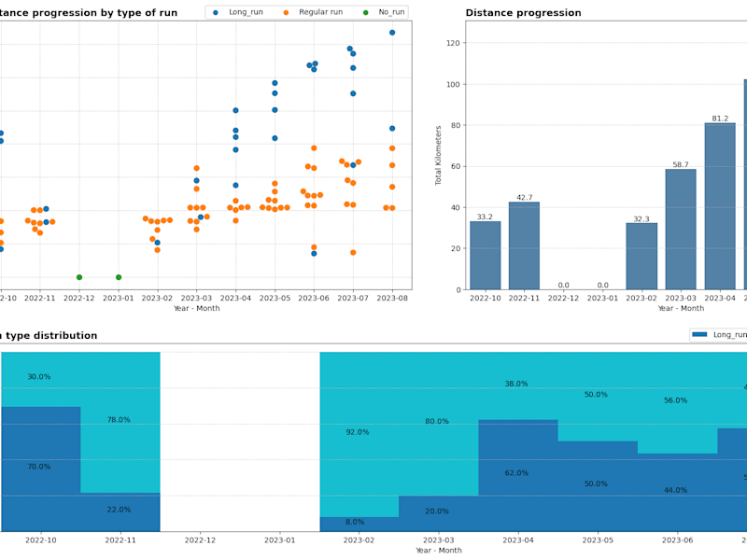The width and height of the screenshot is (747, 560).
Task: Click the 8.0% label in distribution chart
Action: click(x=355, y=522)
